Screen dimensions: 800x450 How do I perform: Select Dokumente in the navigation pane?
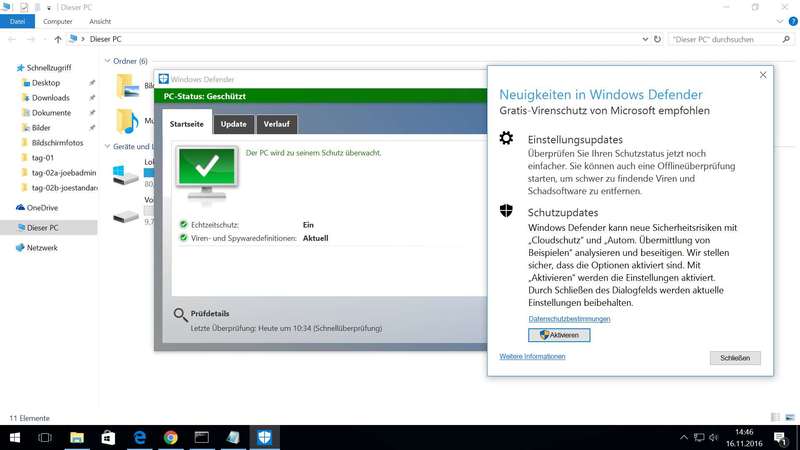(52, 113)
